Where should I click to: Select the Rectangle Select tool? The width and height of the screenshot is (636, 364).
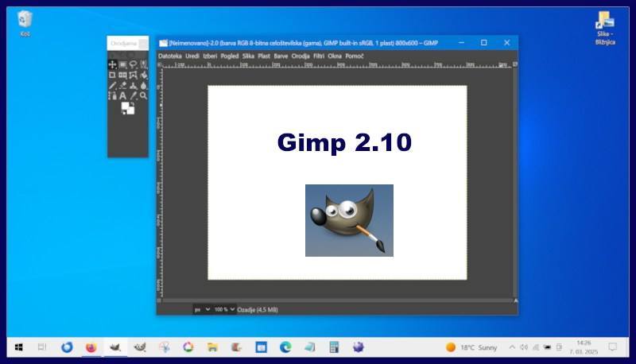click(x=122, y=64)
